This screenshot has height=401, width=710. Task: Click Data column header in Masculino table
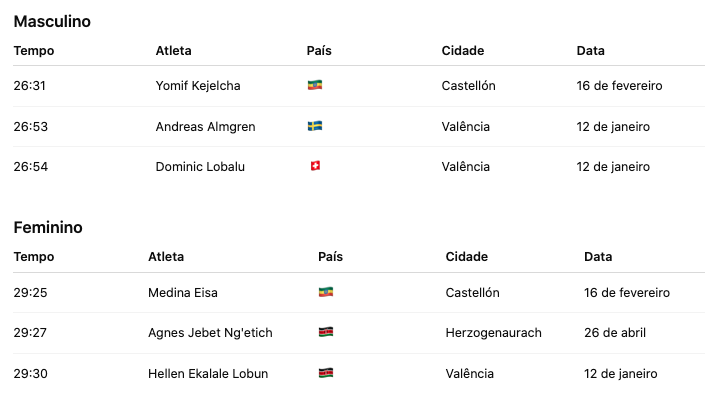[x=591, y=51]
